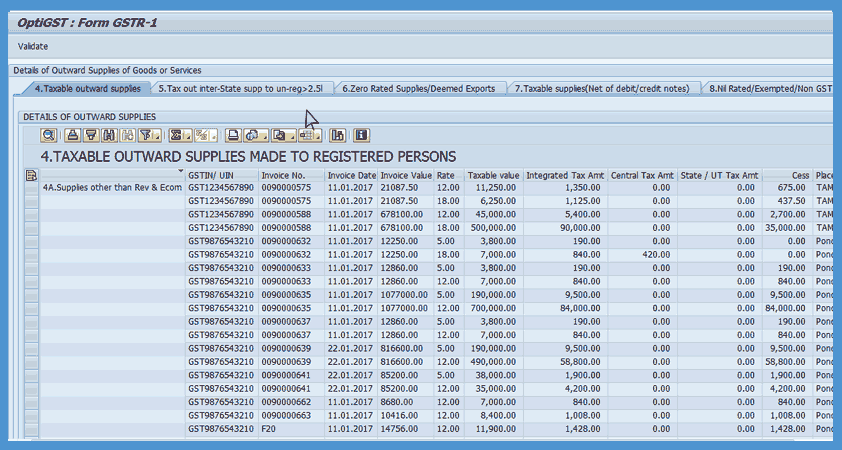Click the 4A.Supplies other than Rev & Ecom cell

point(110,187)
